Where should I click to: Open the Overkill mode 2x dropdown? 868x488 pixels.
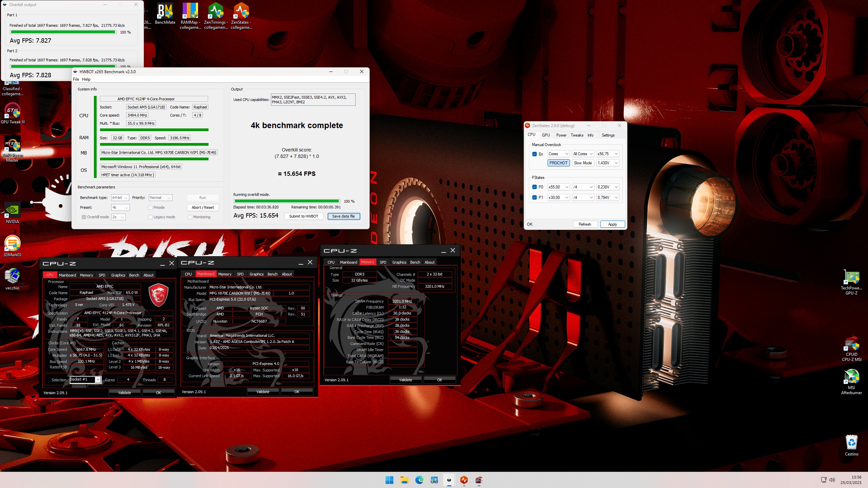(x=118, y=217)
